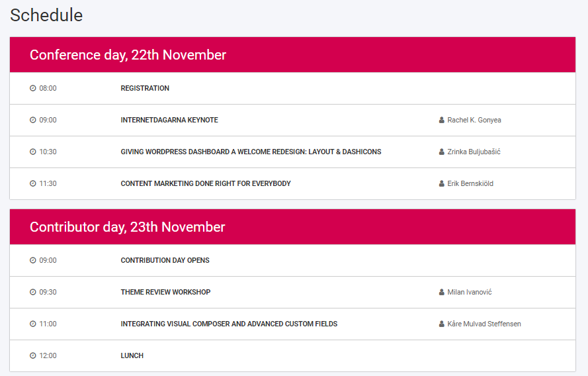Open Content Marketing Done Right for Everybody

[206, 183]
